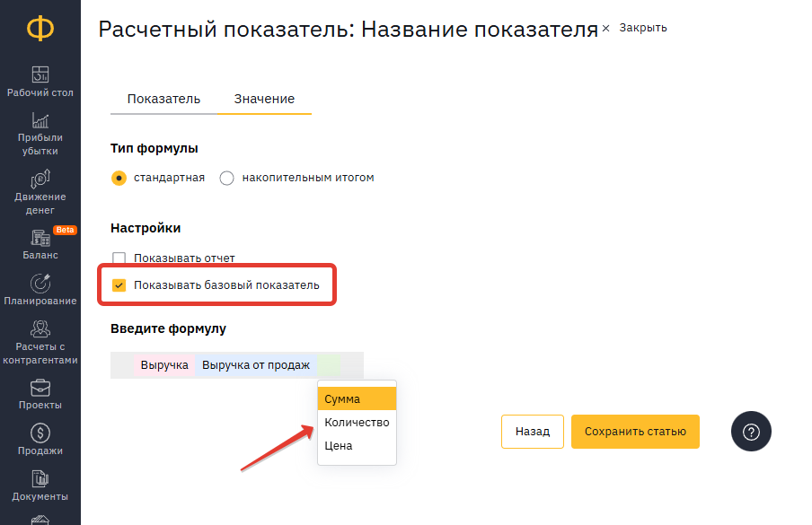Open Планирование target icon
Screen dimensions: 812x525
click(x=40, y=283)
